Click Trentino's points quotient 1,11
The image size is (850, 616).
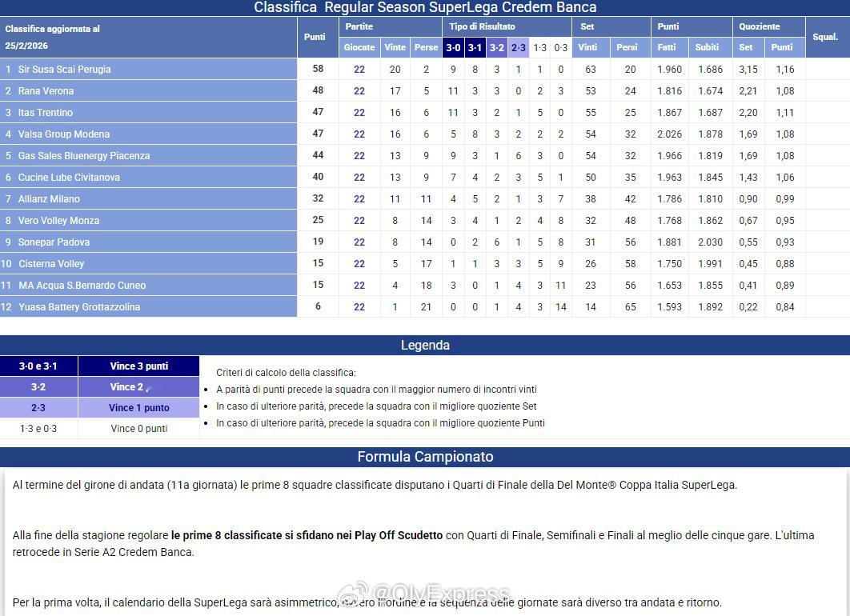point(785,113)
